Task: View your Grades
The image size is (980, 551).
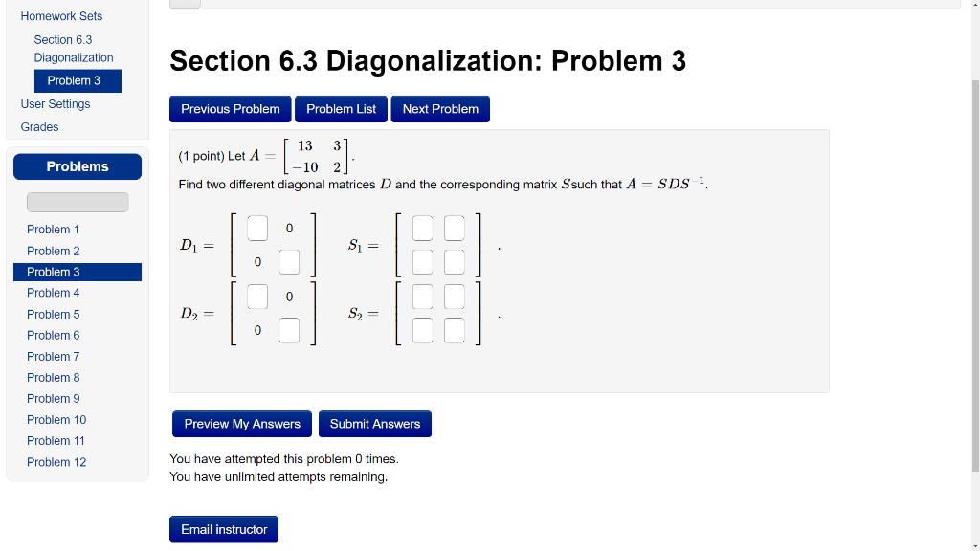Action: point(39,126)
